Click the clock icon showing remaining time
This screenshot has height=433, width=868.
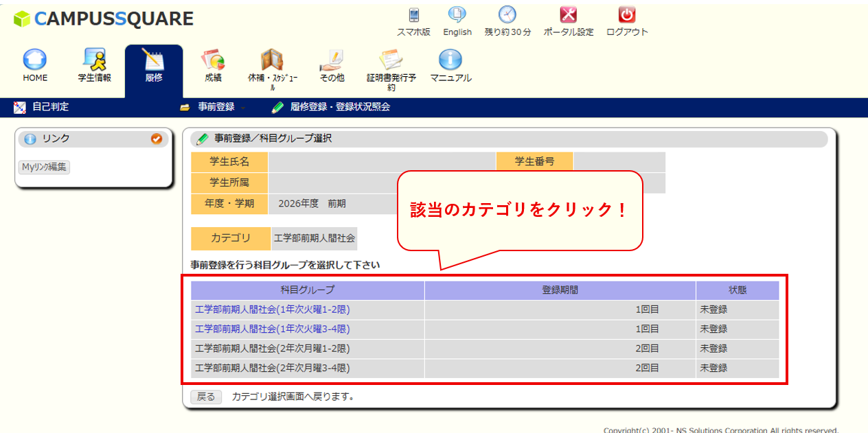(507, 14)
